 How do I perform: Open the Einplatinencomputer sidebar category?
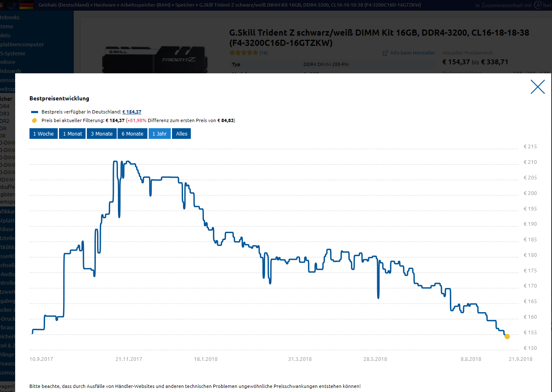tap(22, 44)
